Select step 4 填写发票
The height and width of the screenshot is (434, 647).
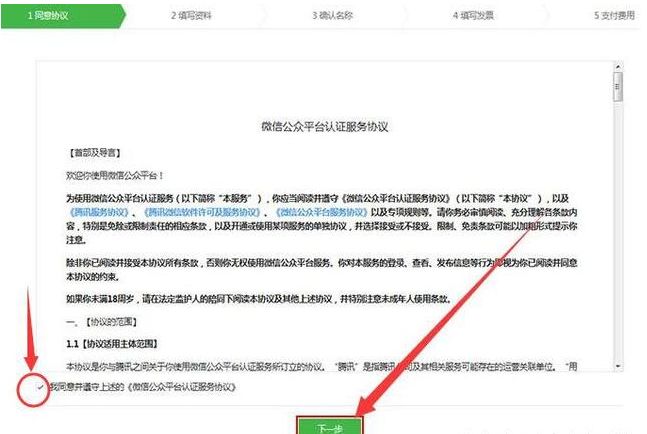pyautogui.click(x=473, y=16)
